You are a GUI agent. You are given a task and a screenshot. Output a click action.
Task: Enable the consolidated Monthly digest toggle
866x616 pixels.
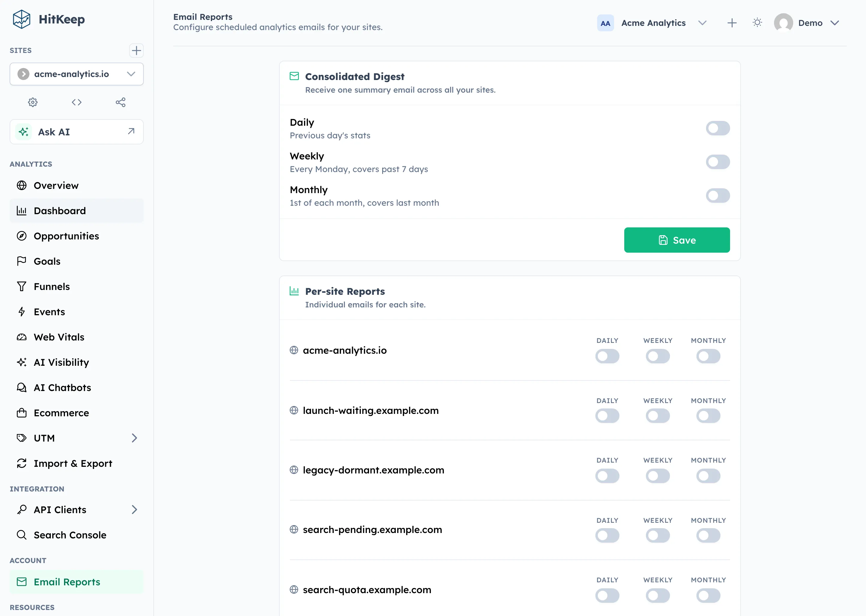[718, 196]
